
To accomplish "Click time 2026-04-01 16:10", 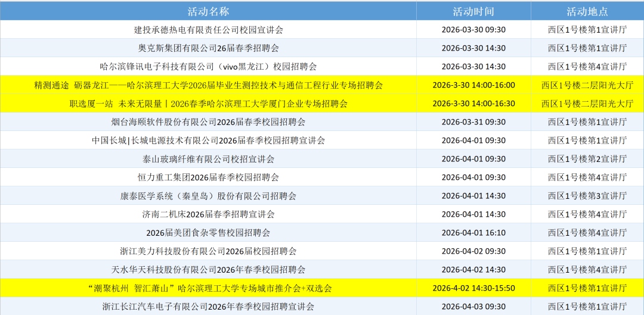I will pyautogui.click(x=473, y=233).
